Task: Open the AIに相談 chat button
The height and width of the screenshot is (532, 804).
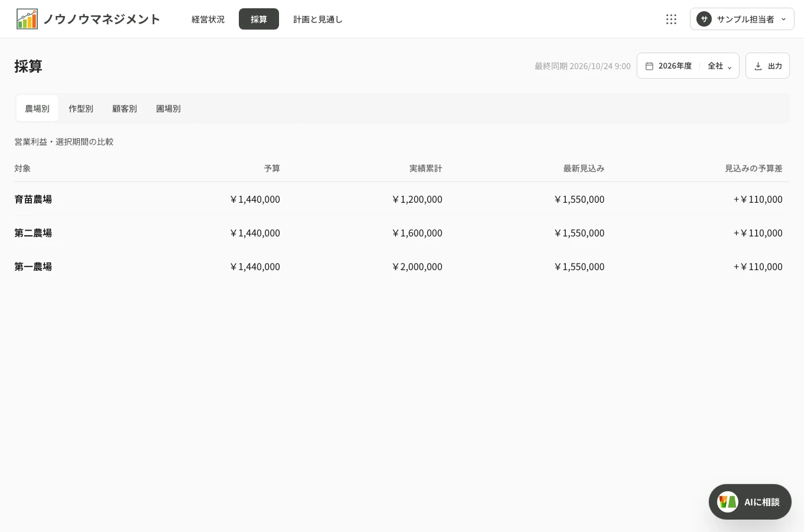Action: click(750, 502)
